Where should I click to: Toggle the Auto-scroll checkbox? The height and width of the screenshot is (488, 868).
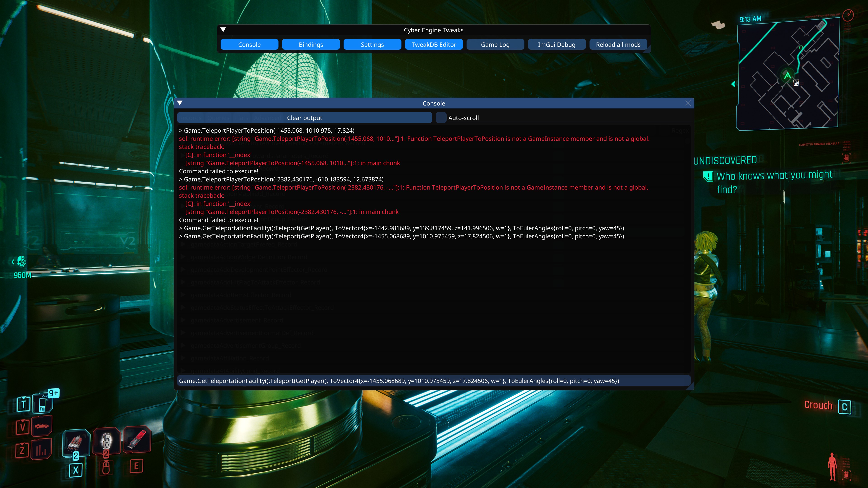pos(441,117)
